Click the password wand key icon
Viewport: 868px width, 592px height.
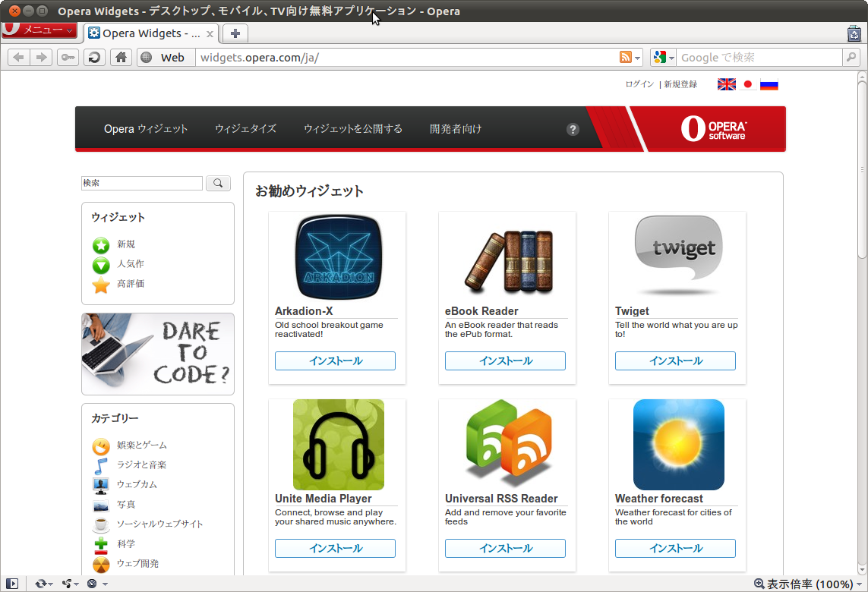[x=68, y=57]
